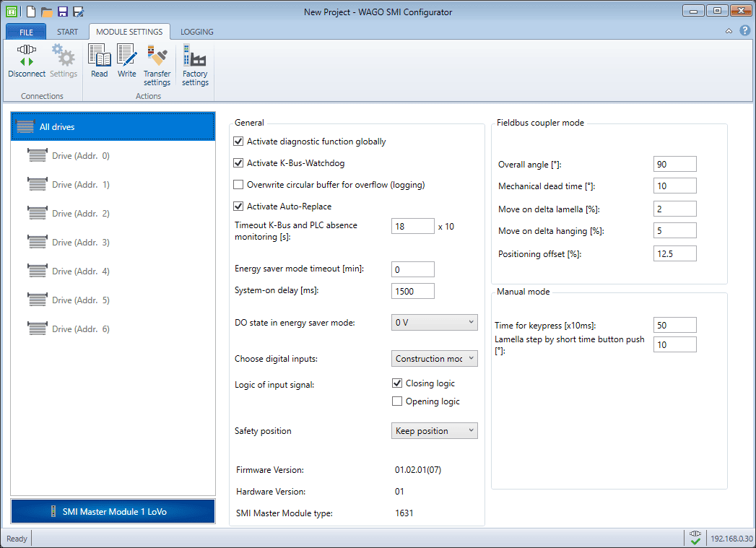
Task: Open the Choose digital inputs dropdown
Action: (x=434, y=359)
